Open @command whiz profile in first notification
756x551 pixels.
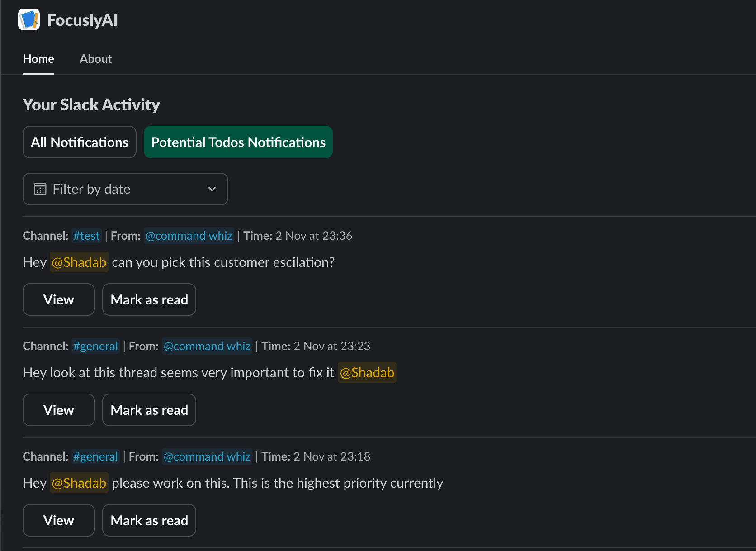tap(189, 236)
